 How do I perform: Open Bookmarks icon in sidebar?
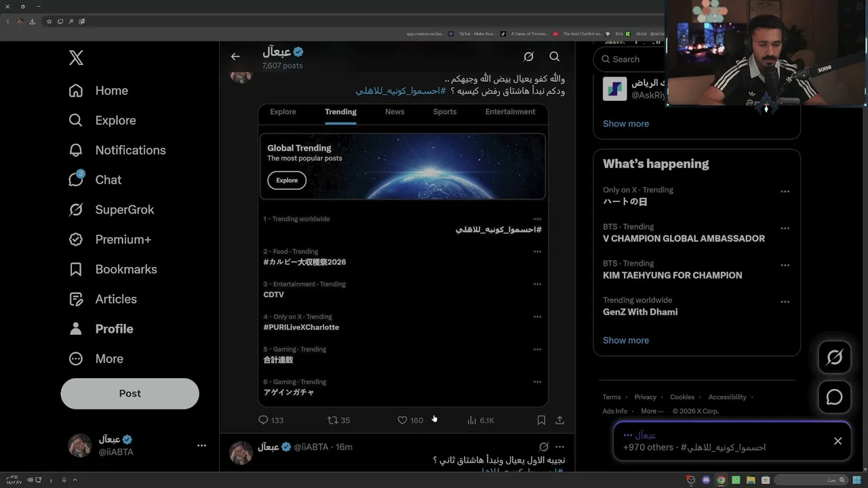click(76, 270)
